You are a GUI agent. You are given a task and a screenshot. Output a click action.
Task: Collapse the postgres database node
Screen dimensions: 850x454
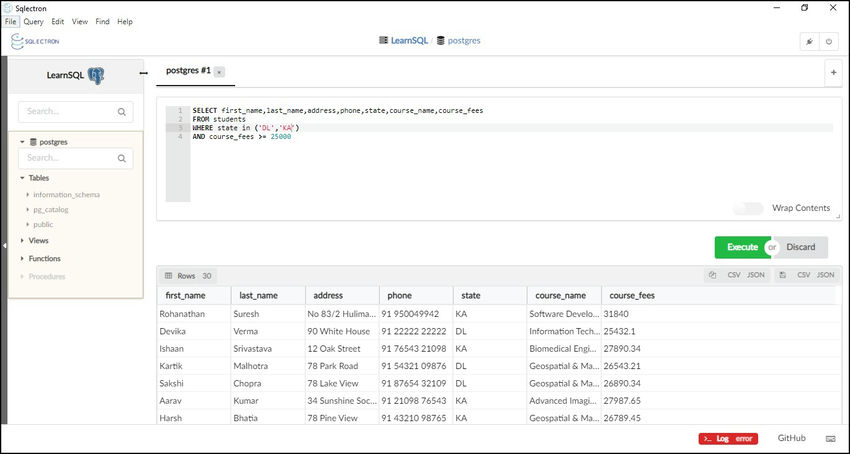pos(22,142)
